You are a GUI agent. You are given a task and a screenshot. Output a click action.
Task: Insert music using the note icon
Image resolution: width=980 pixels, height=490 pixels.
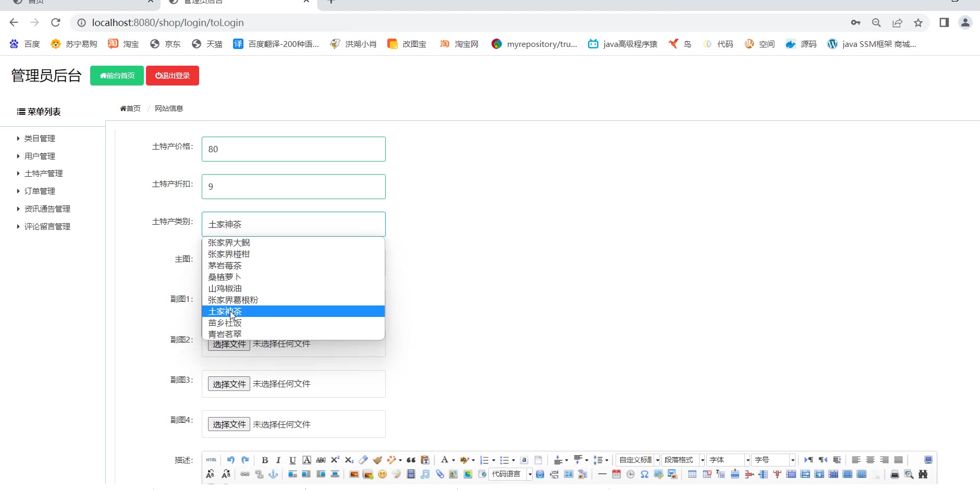425,474
